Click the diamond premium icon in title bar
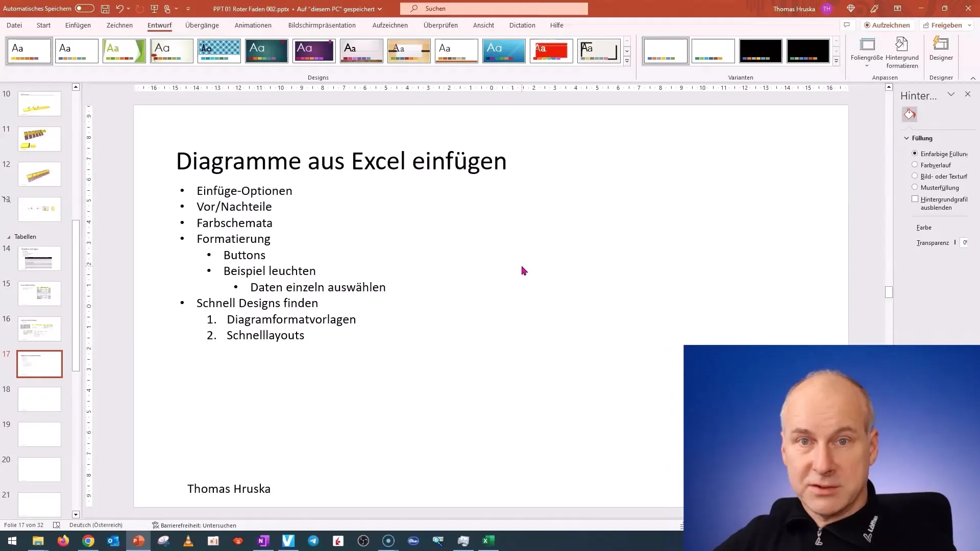The width and height of the screenshot is (980, 551). point(850,9)
